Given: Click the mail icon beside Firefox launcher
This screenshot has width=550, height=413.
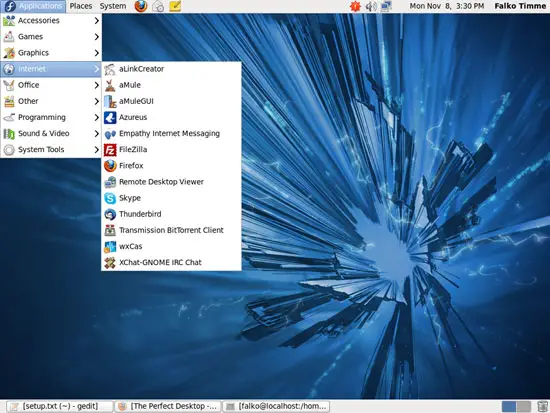Looking at the screenshot, I should [158, 6].
